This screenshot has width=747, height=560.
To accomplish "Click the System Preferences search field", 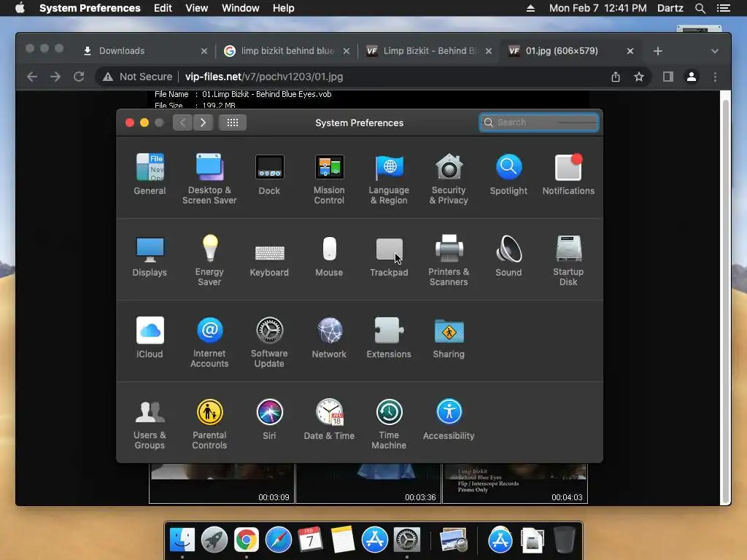I will coord(539,122).
